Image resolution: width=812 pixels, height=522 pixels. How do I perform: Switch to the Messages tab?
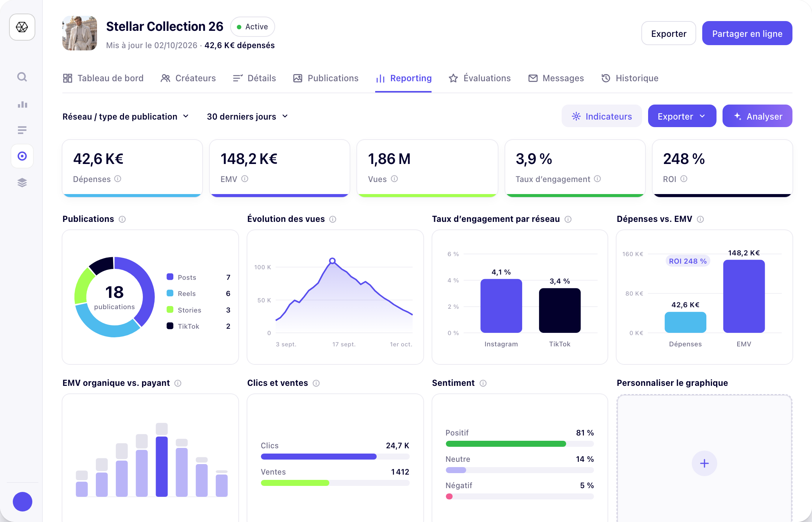click(556, 78)
